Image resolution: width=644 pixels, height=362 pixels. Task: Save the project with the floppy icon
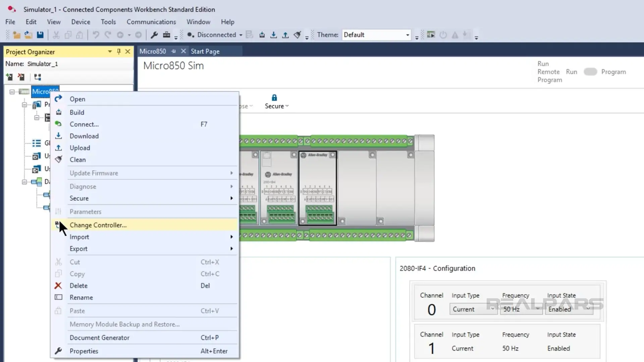point(40,35)
